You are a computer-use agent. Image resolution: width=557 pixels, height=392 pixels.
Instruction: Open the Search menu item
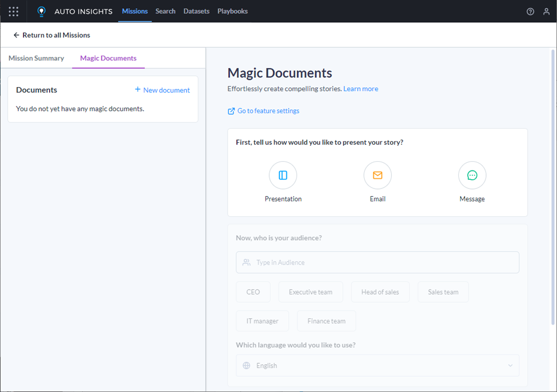pos(165,11)
